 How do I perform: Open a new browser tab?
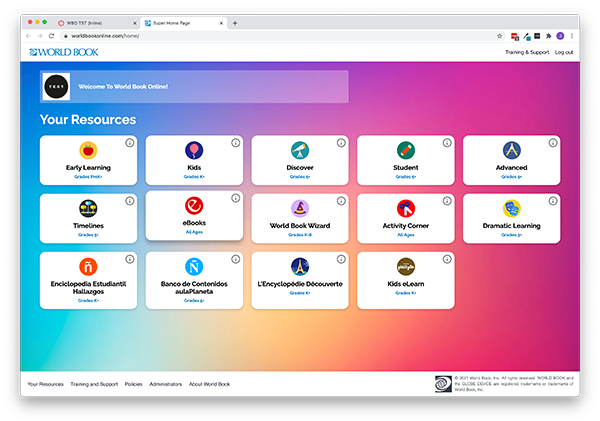point(235,23)
